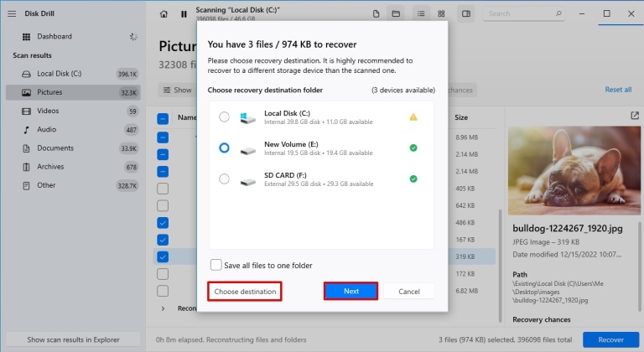Open the hamburger menu icon
The width and height of the screenshot is (644, 352).
12,14
